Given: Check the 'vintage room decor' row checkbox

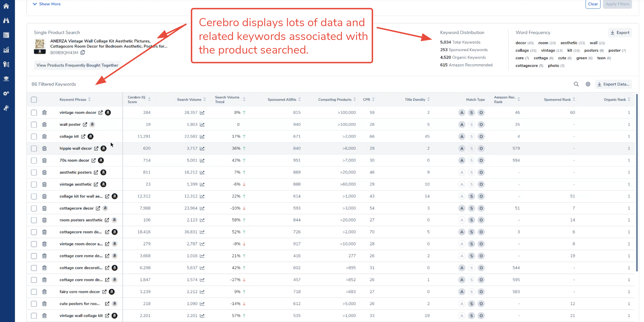Looking at the screenshot, I should (x=34, y=113).
